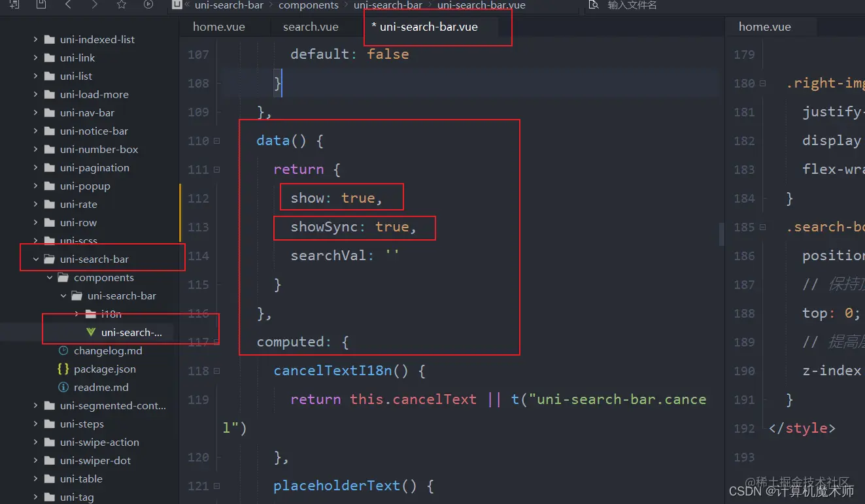
Task: Click the changelog.md file icon
Action: click(x=63, y=350)
